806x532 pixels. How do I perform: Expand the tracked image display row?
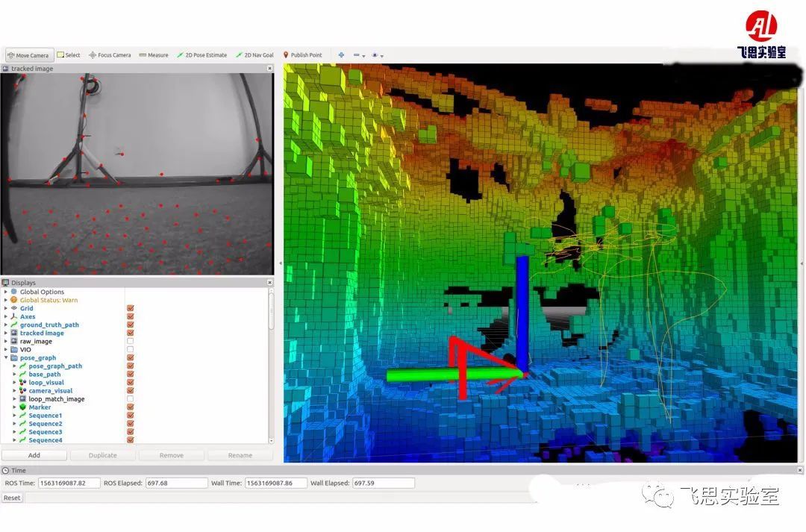click(6, 333)
